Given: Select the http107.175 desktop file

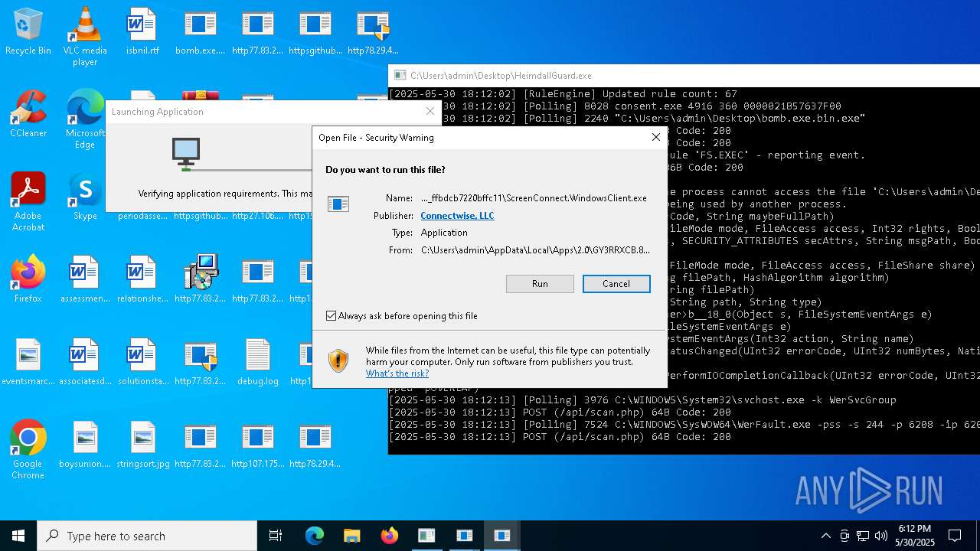Looking at the screenshot, I should 258,445.
